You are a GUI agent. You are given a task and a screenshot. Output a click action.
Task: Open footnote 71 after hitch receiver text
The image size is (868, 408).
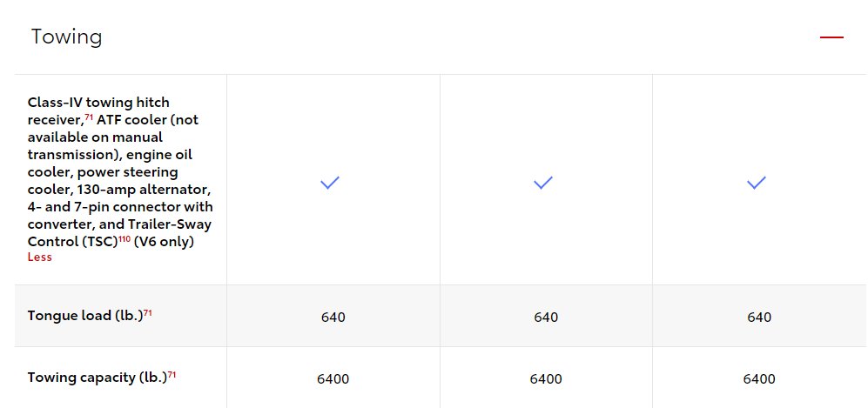pos(89,117)
